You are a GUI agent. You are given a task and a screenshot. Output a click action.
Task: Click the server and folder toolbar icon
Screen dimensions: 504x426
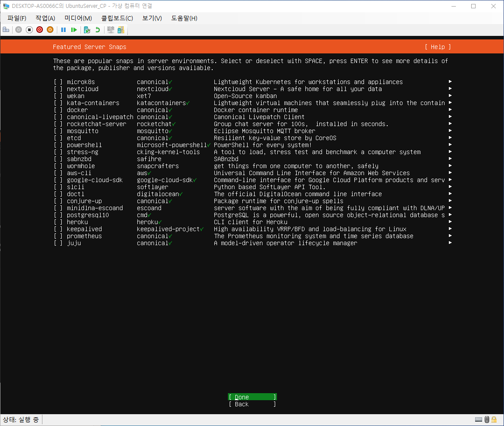point(121,30)
